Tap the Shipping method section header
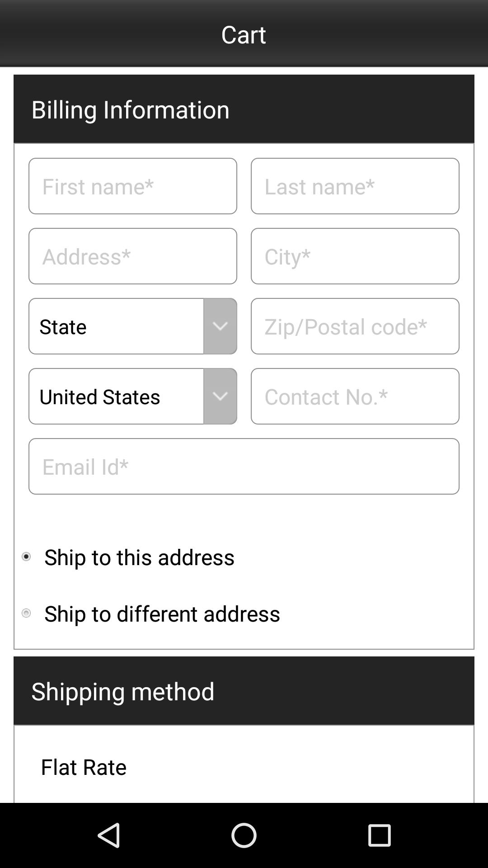This screenshot has width=488, height=868. click(123, 691)
